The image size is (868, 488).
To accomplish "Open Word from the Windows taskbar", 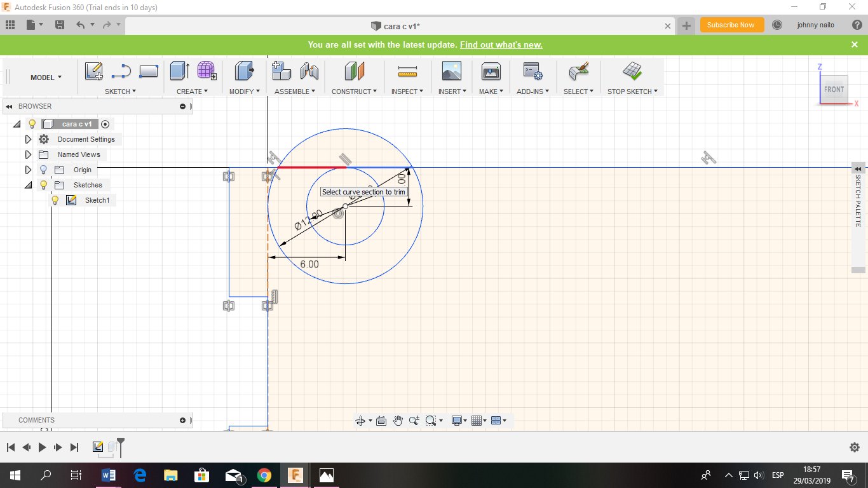I will pyautogui.click(x=109, y=475).
